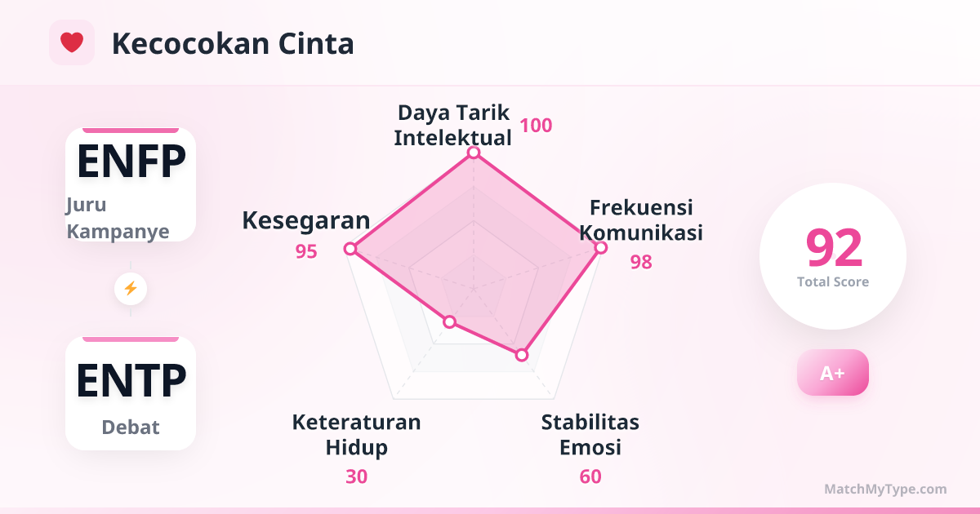This screenshot has height=514, width=980.
Task: Click the Debat subtitle text
Action: (131, 427)
